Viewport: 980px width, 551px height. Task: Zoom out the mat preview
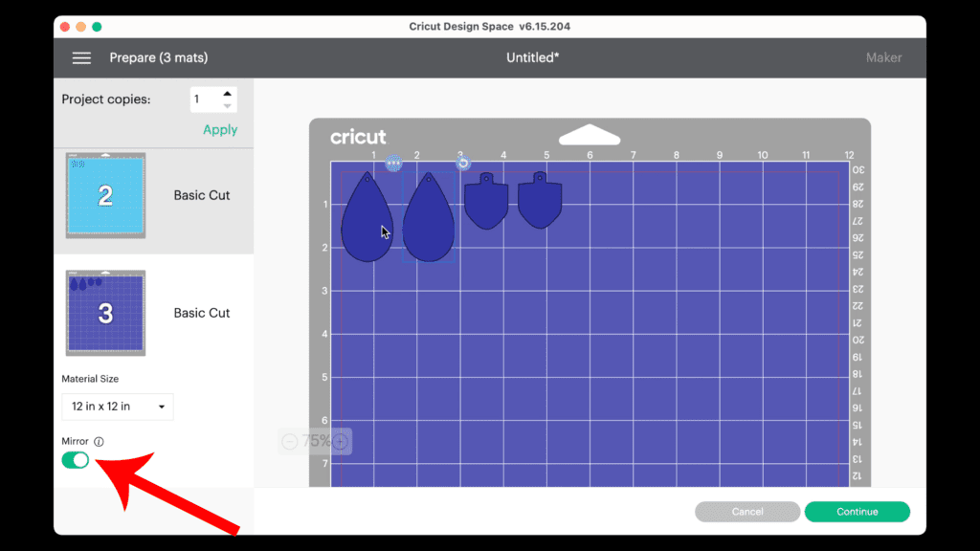(x=289, y=442)
